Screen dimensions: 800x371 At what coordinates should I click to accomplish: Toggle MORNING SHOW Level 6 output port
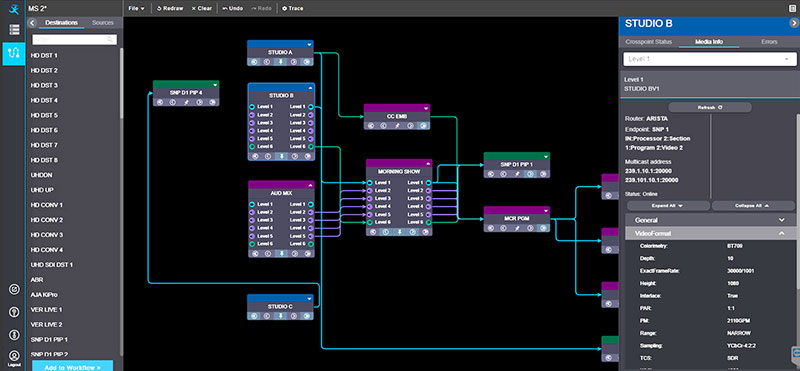(x=428, y=222)
